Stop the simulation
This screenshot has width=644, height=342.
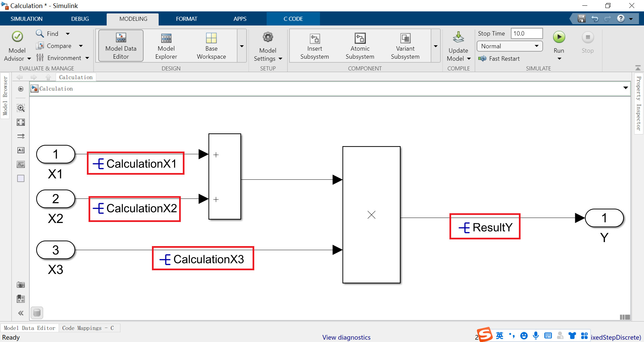tap(588, 42)
